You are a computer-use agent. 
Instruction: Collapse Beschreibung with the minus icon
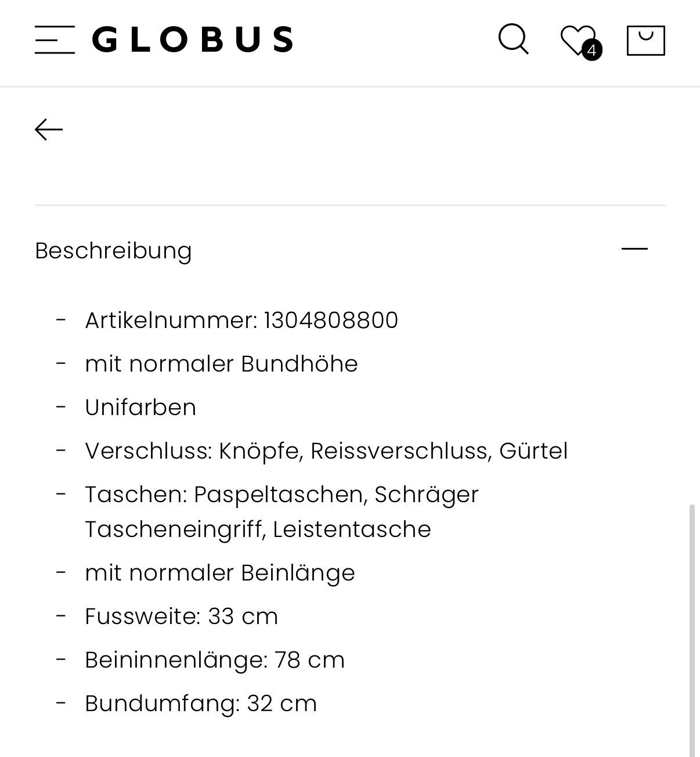pos(634,249)
